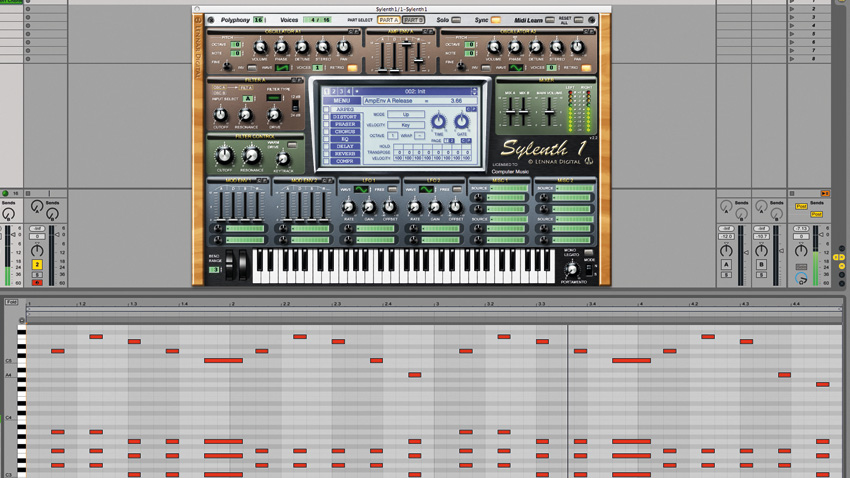Select Part B in Sylenth1

coord(413,20)
